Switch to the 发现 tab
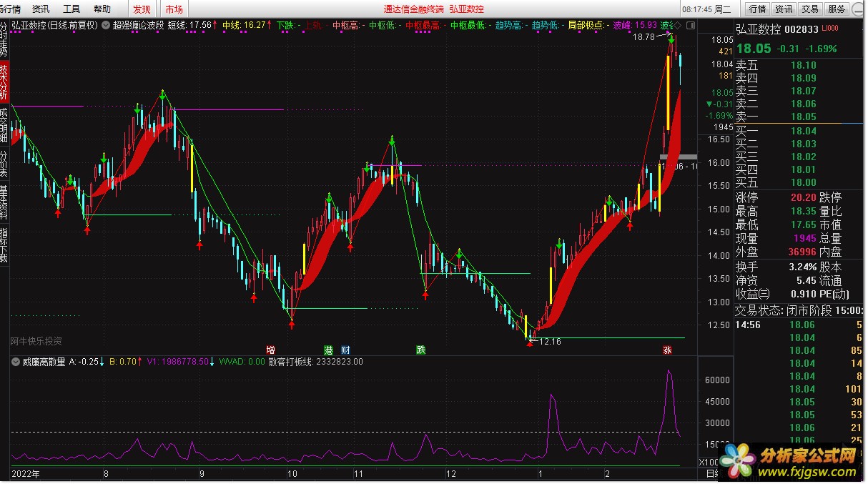 [x=142, y=9]
